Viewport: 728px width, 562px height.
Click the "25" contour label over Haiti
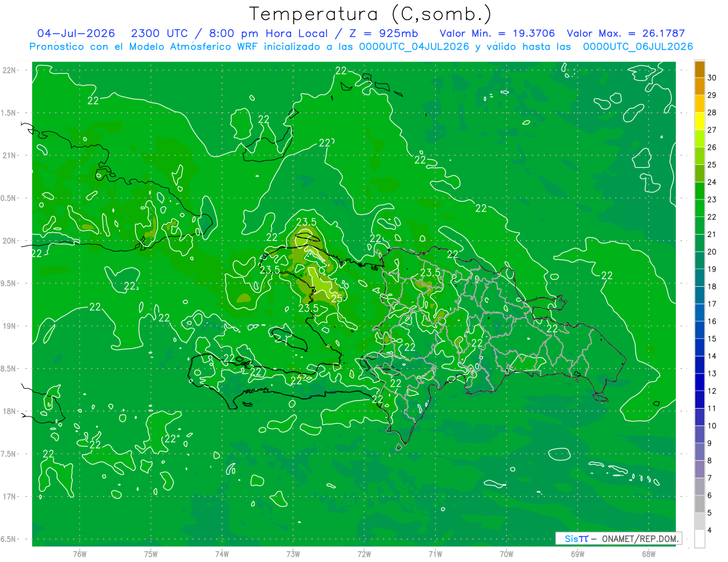coord(335,298)
